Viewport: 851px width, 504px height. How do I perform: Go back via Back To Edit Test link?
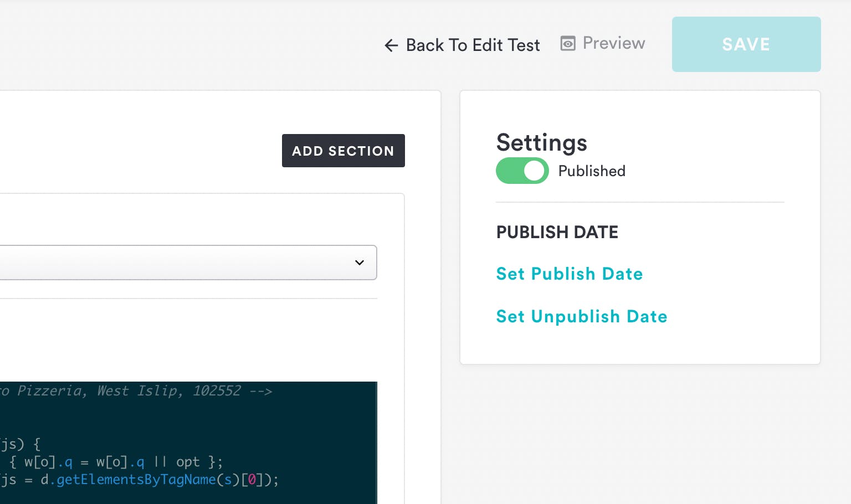pos(473,45)
